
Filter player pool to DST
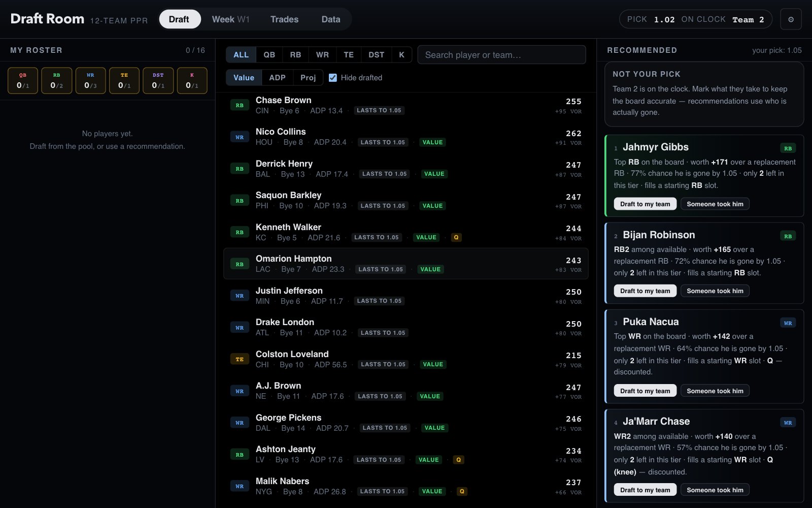click(376, 55)
